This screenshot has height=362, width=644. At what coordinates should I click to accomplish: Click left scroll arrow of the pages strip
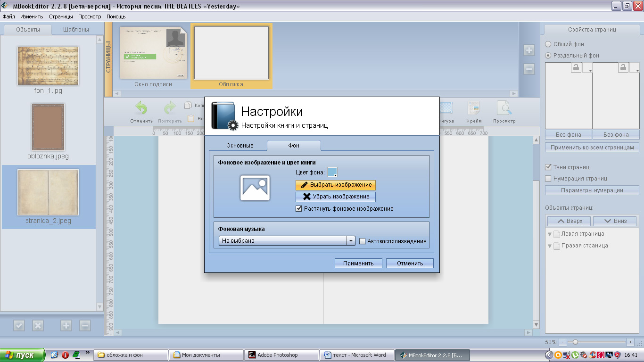(117, 93)
